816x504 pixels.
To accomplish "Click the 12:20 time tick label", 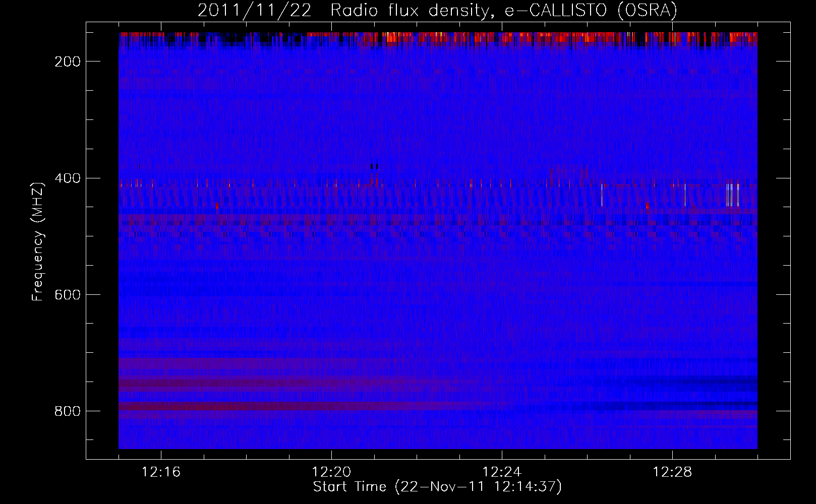I will [x=331, y=472].
